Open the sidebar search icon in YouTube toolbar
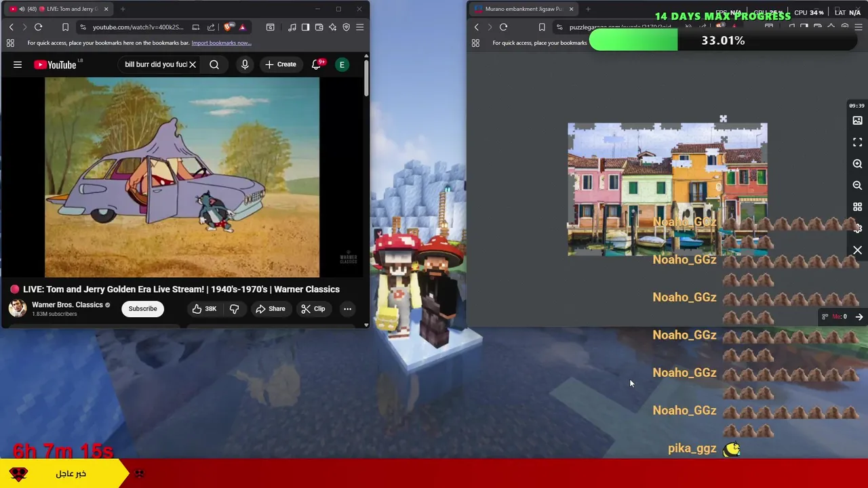 pyautogui.click(x=270, y=27)
